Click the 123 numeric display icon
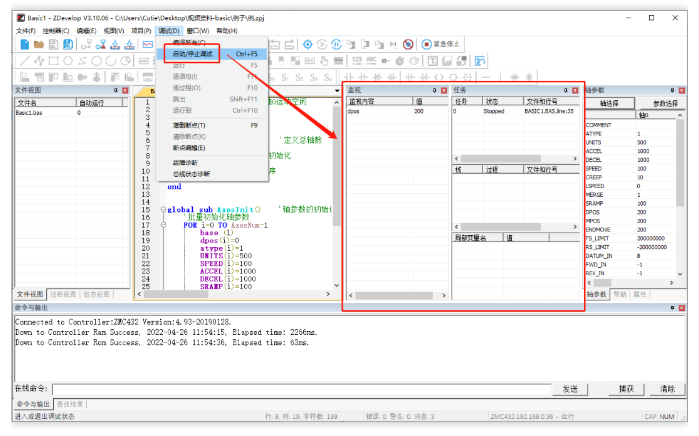The height and width of the screenshot is (436, 699). 357,61
